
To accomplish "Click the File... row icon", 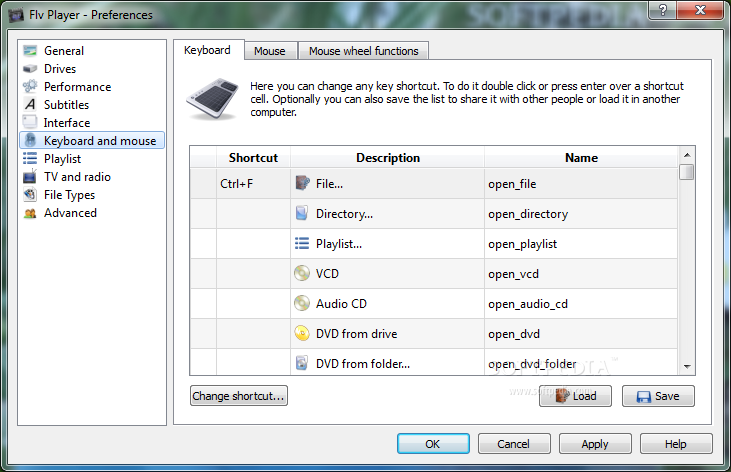I will click(302, 183).
